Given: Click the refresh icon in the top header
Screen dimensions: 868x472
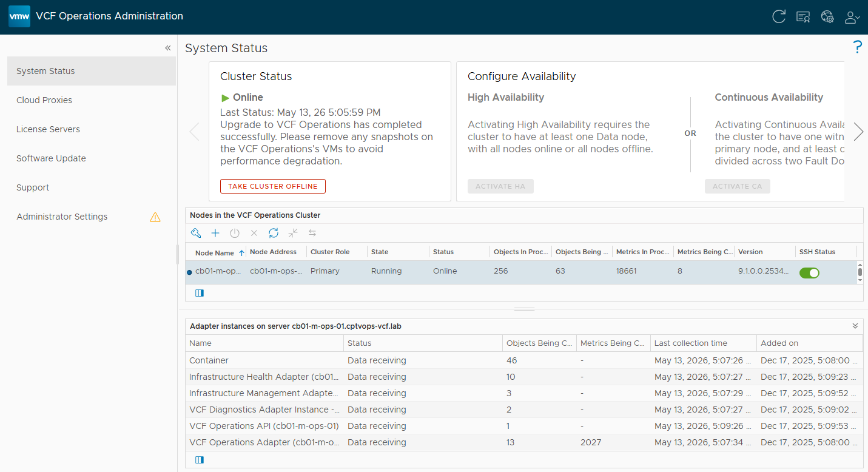Looking at the screenshot, I should coord(779,17).
